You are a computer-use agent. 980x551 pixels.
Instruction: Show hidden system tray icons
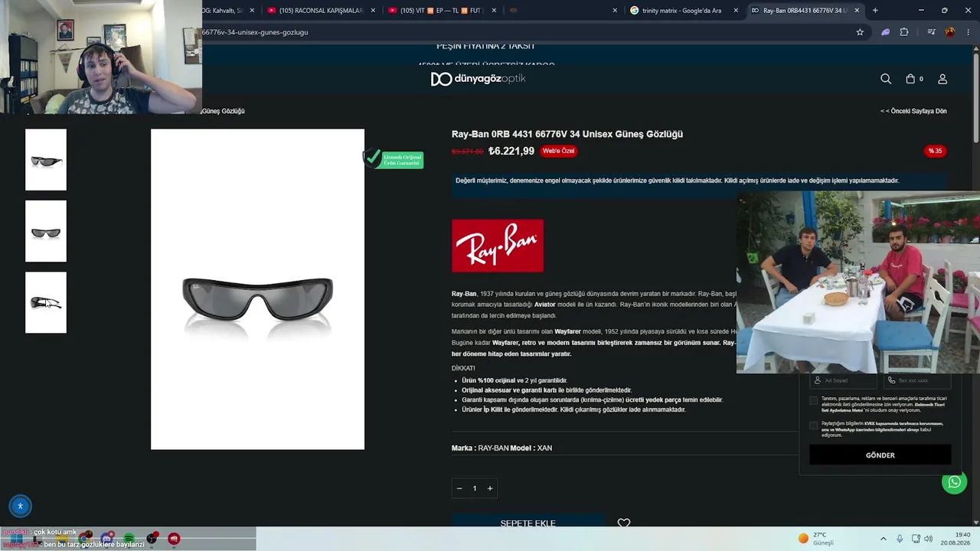pyautogui.click(x=883, y=539)
